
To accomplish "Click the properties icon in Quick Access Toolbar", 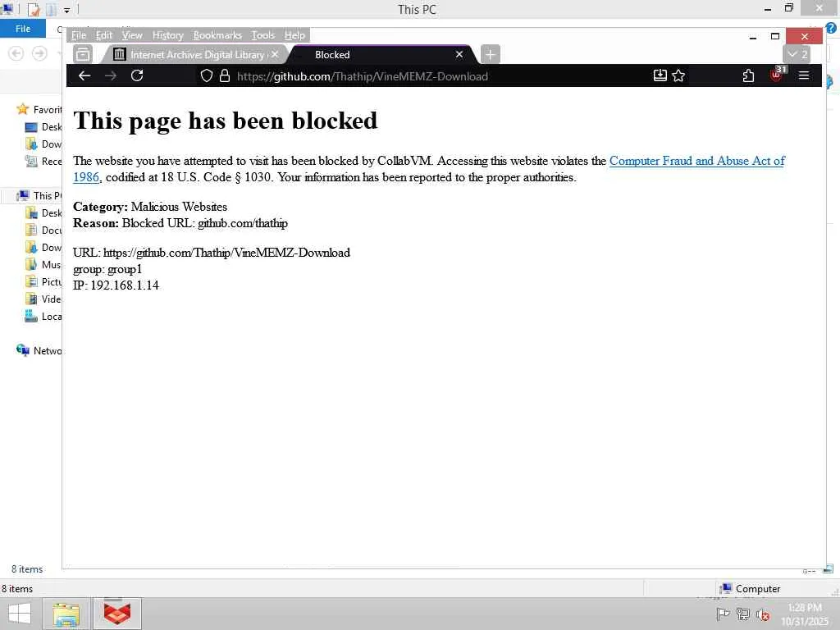I will pyautogui.click(x=34, y=9).
